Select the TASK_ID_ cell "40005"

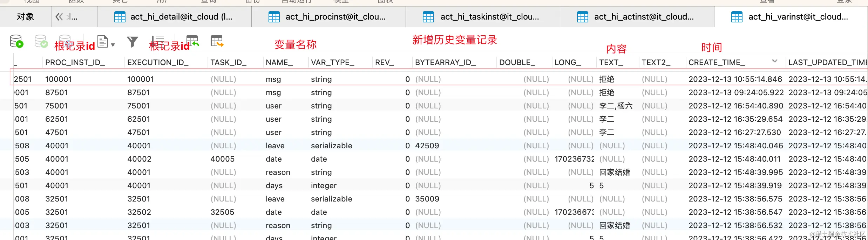click(222, 159)
